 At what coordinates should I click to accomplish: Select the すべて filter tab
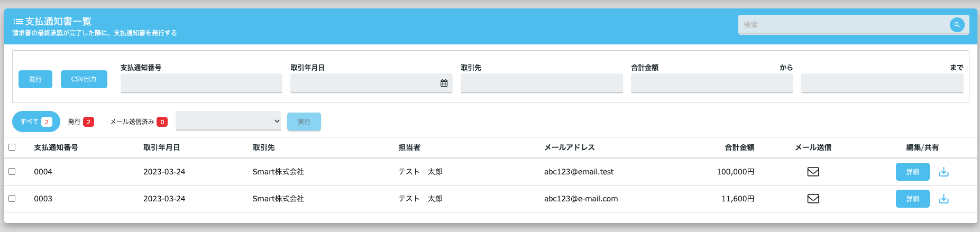(x=35, y=122)
